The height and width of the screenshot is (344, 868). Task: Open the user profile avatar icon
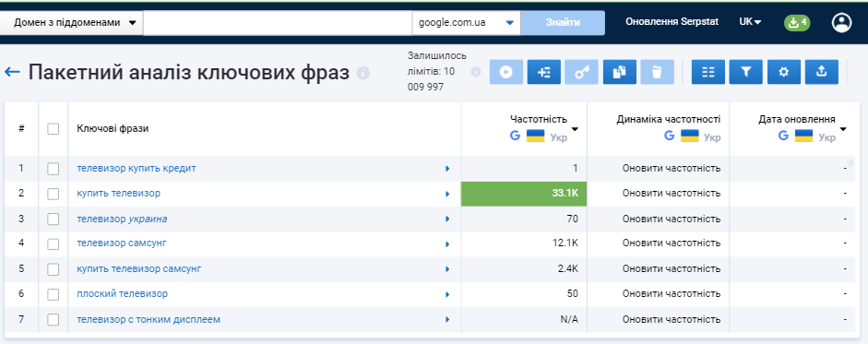pyautogui.click(x=841, y=23)
